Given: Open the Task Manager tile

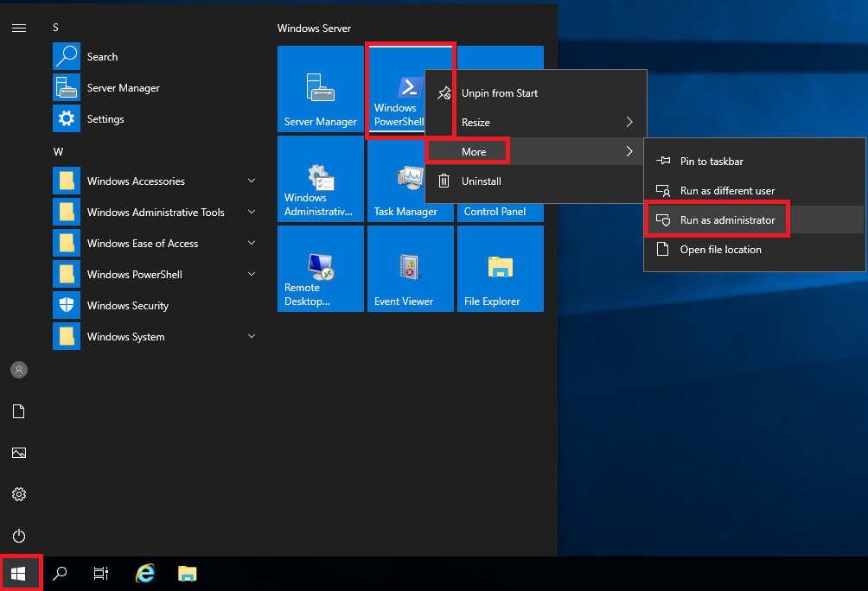Looking at the screenshot, I should 410,180.
